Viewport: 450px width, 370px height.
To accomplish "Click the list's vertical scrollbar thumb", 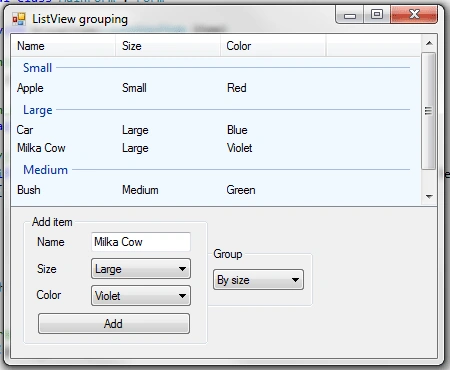I will [428, 111].
